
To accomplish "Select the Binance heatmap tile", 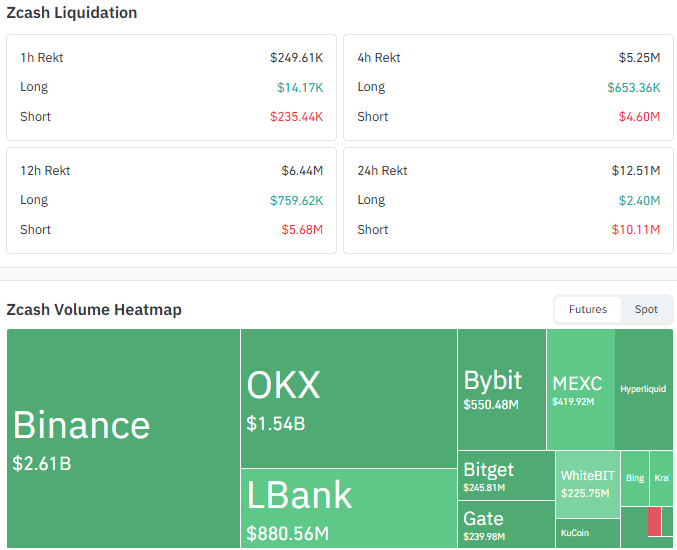I will pyautogui.click(x=123, y=438).
